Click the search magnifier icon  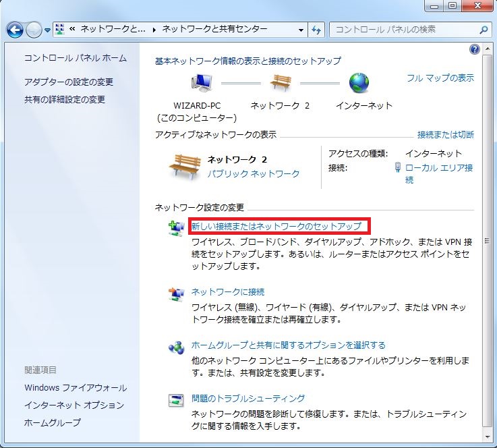pos(483,30)
